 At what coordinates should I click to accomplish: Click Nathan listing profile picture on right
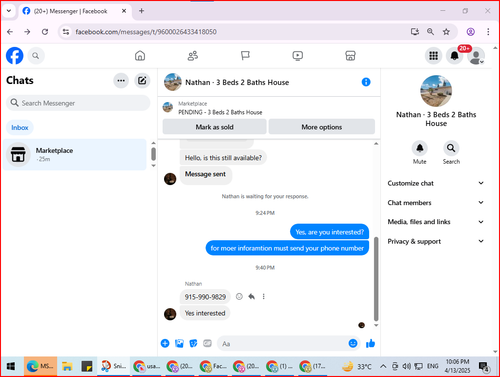pyautogui.click(x=436, y=91)
